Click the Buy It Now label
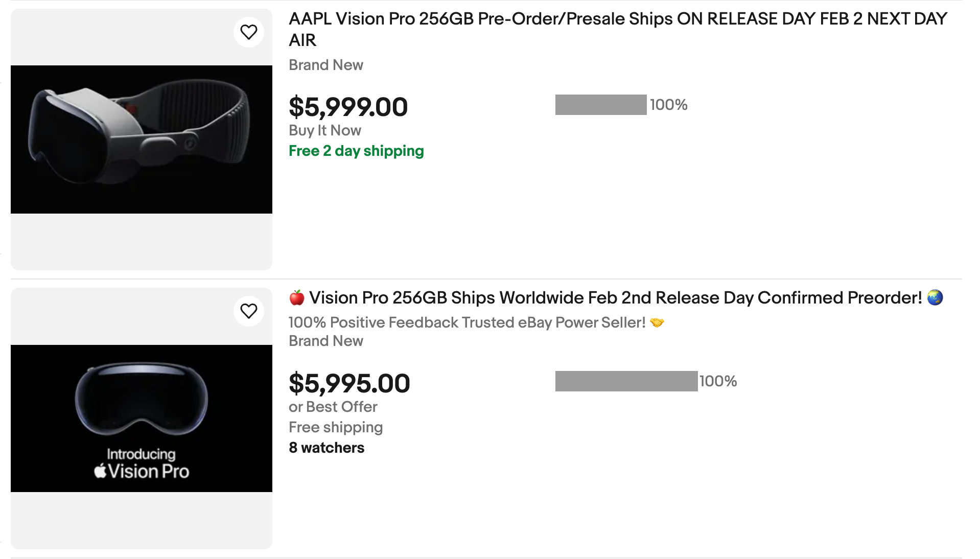980x559 pixels. 324,130
